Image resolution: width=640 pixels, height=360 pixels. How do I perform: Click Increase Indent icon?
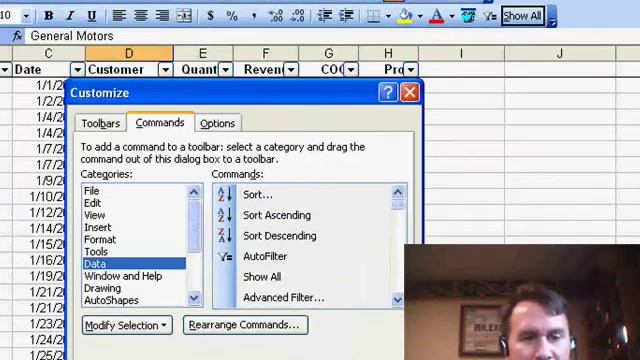347,16
